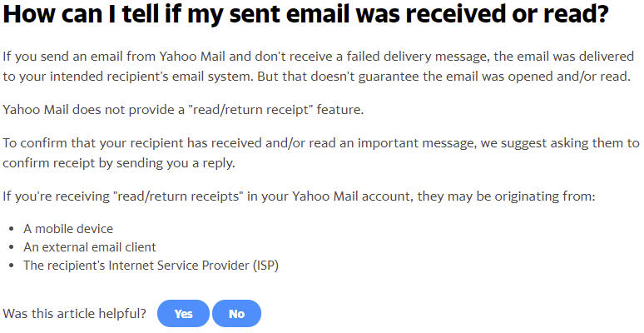Click the bullet before recipient's ISP item
Viewport: 644px width, 333px height.
point(12,266)
